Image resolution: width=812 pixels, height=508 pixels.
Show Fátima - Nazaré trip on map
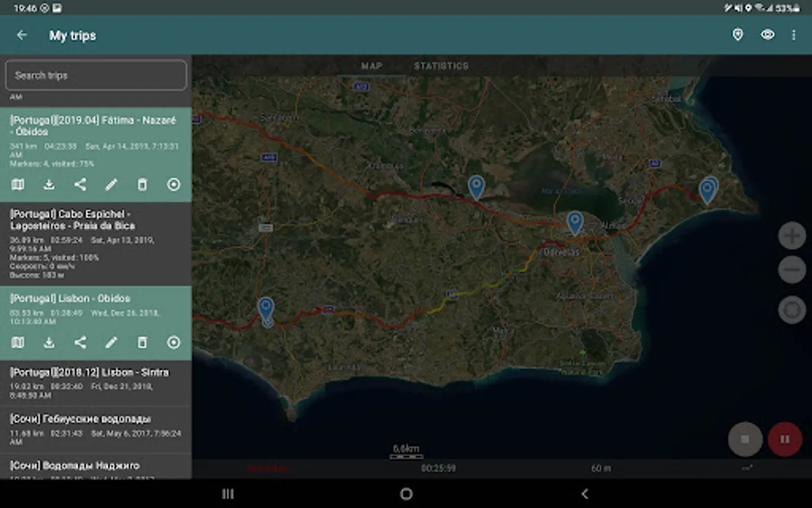[x=18, y=185]
